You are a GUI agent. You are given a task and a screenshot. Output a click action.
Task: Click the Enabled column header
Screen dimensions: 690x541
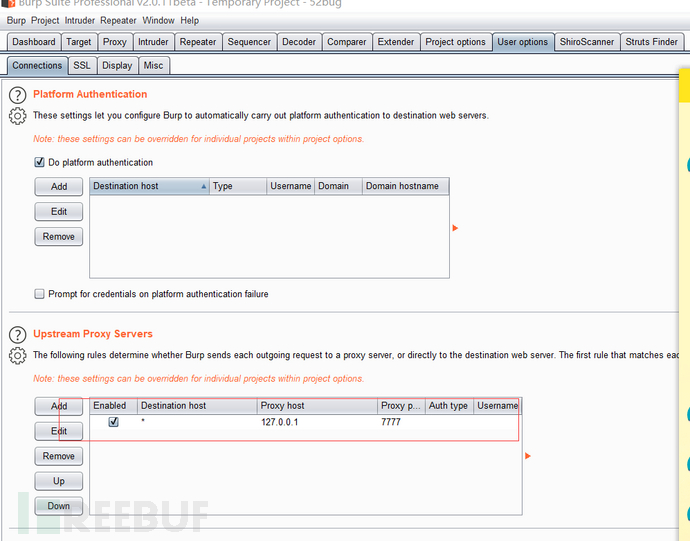[114, 406]
